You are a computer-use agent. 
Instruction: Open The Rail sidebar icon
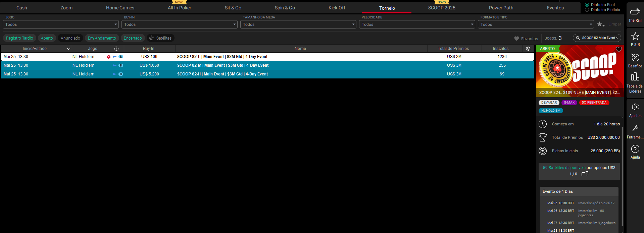pos(635,12)
